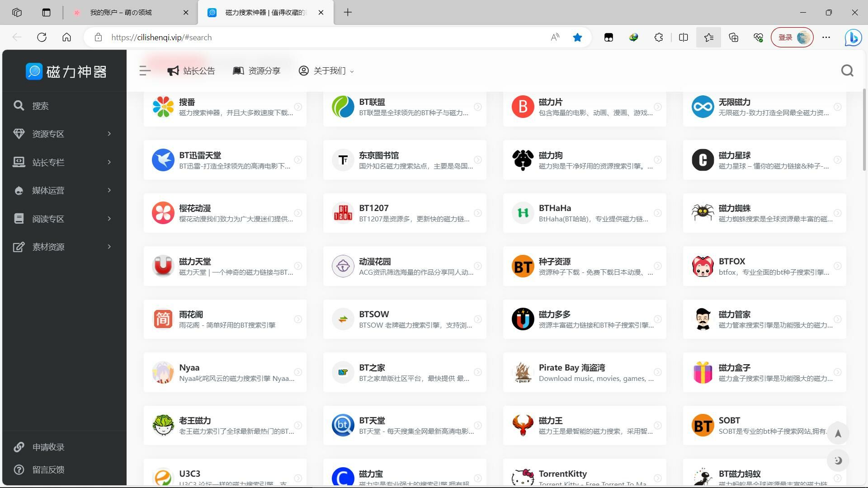The image size is (868, 488).
Task: Click the TorrentKitty Hello Kitty icon
Action: coord(523,477)
